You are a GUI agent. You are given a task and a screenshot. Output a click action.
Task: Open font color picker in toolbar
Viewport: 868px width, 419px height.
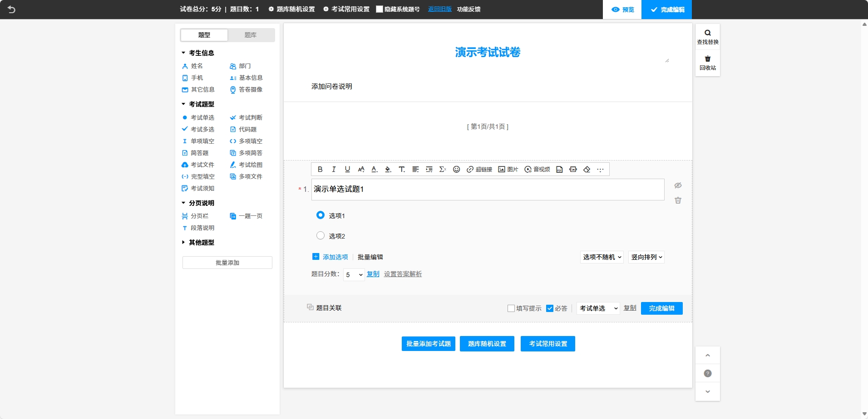(x=375, y=169)
